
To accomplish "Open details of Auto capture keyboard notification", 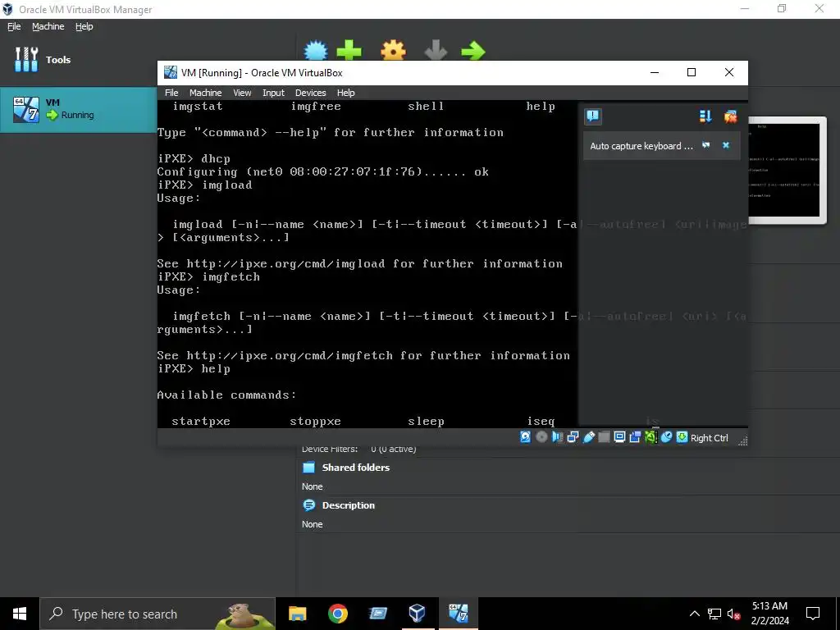I will [x=706, y=145].
